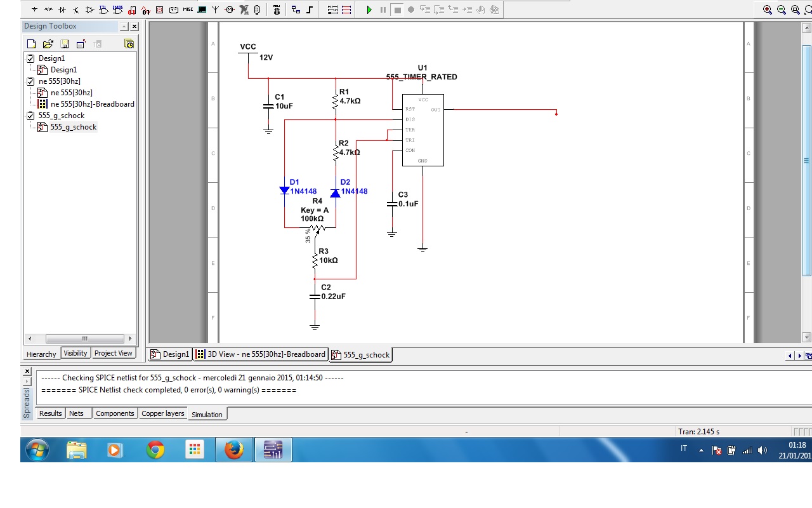This screenshot has width=812, height=508.
Task: Run the simulation with green play button
Action: pos(369,10)
